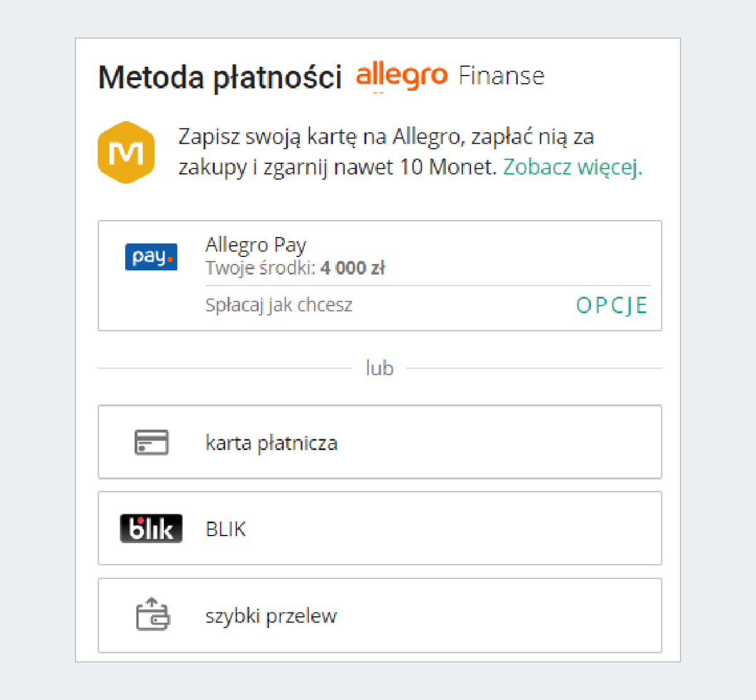
Task: Pick BLIK as payment method
Action: click(x=378, y=528)
